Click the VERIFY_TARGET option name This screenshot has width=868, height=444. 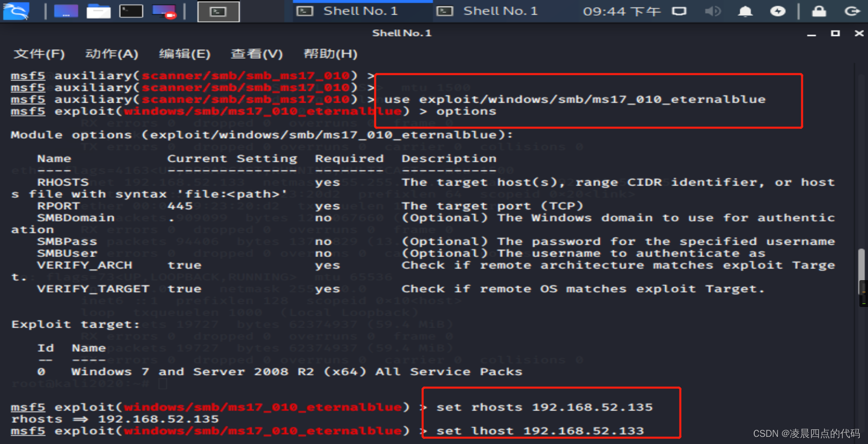click(x=93, y=289)
